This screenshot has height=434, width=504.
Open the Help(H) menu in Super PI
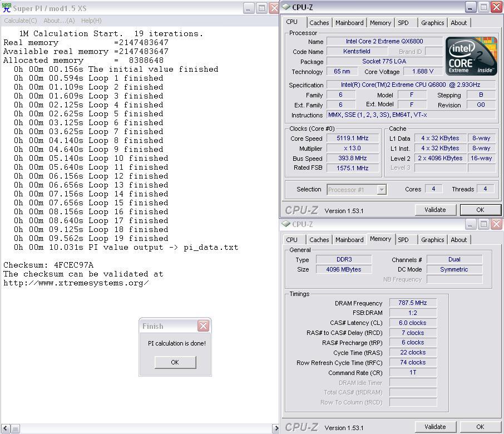click(x=91, y=21)
